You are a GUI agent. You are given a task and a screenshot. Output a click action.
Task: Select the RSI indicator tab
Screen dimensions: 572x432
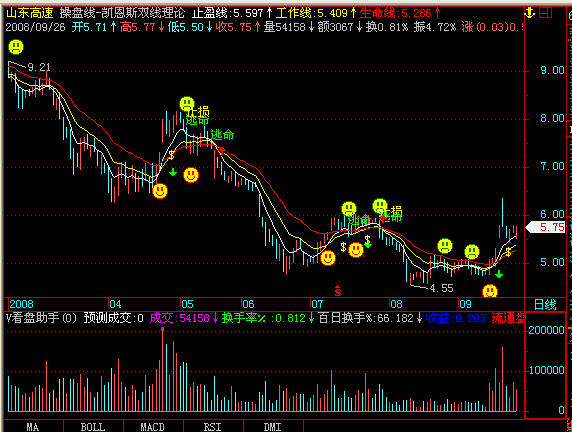[213, 427]
